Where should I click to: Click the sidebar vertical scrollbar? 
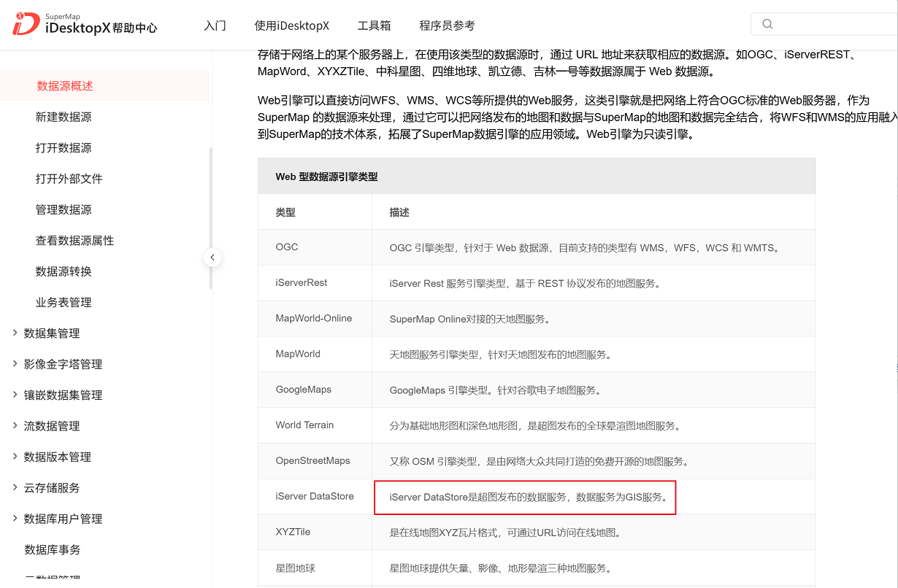click(211, 218)
